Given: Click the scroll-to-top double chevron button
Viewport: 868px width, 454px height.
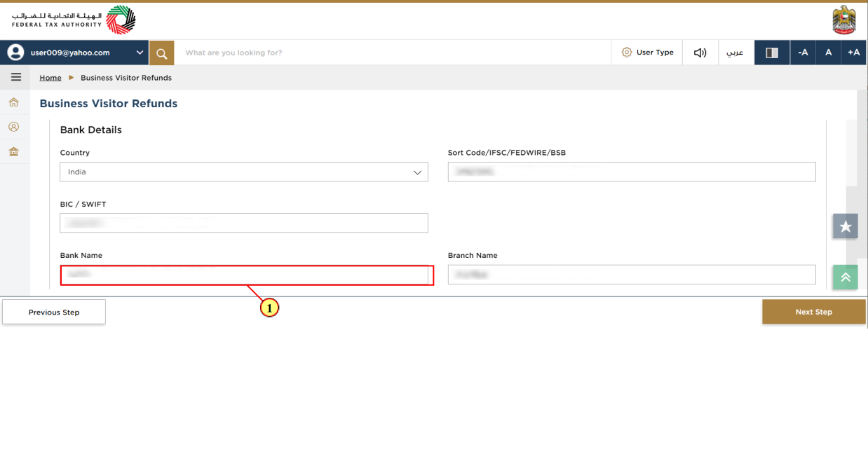Looking at the screenshot, I should (x=846, y=277).
